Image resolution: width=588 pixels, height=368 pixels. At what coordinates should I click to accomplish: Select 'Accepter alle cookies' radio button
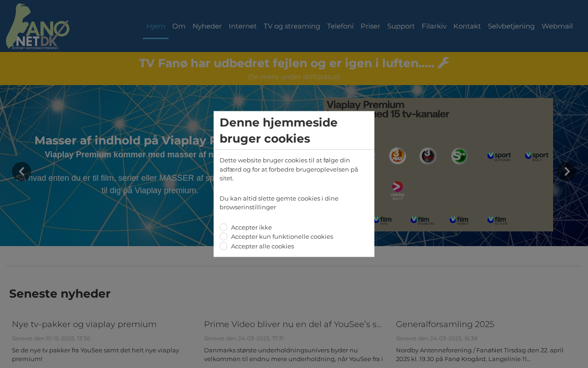click(224, 246)
